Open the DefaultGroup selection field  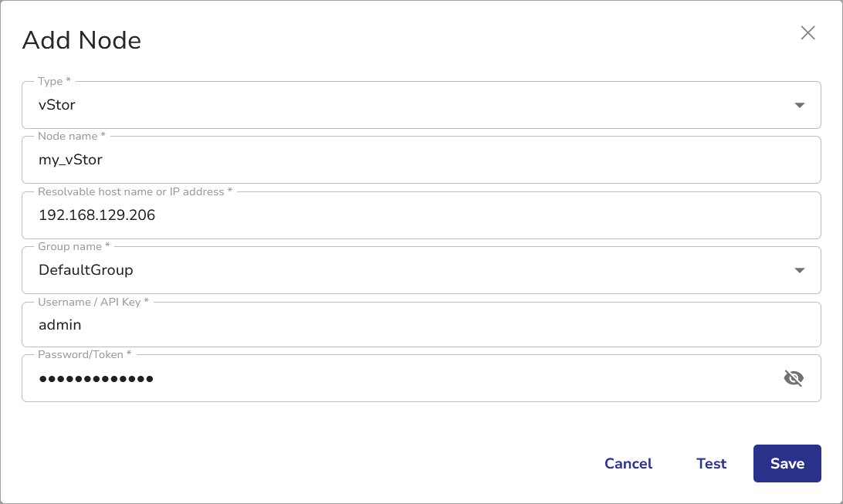(x=401, y=270)
